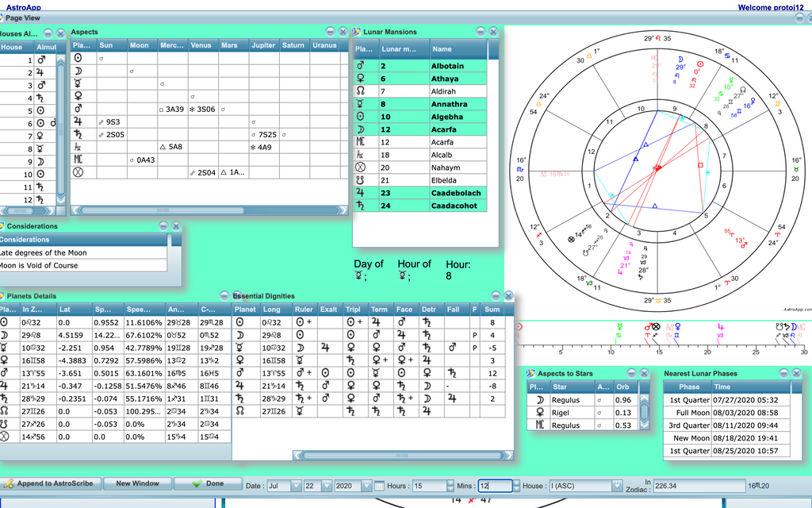The image size is (812, 508).
Task: Select the Annathra row in Lunar Mansions
Action: (x=420, y=104)
